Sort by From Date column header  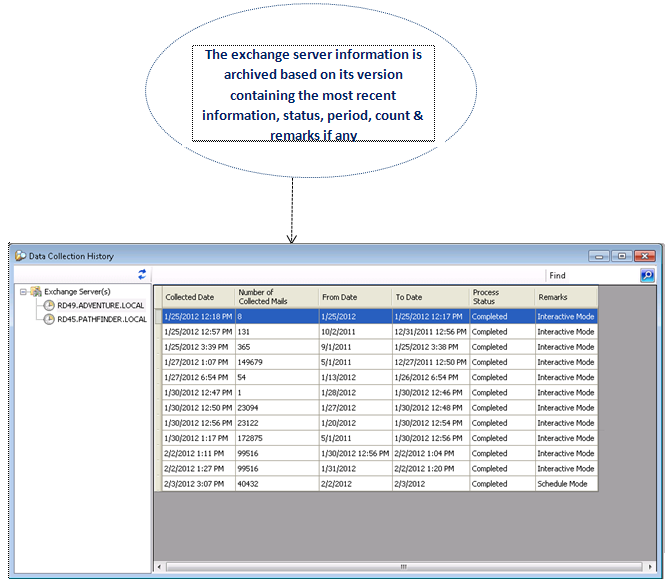point(355,297)
